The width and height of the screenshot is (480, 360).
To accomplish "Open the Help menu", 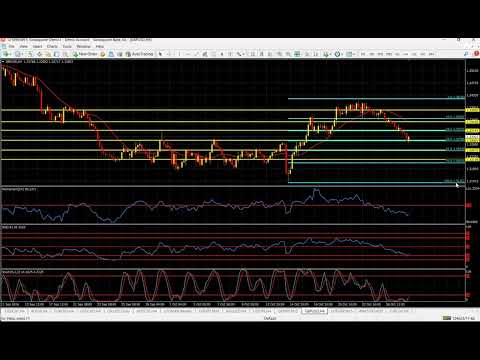I will tap(99, 47).
